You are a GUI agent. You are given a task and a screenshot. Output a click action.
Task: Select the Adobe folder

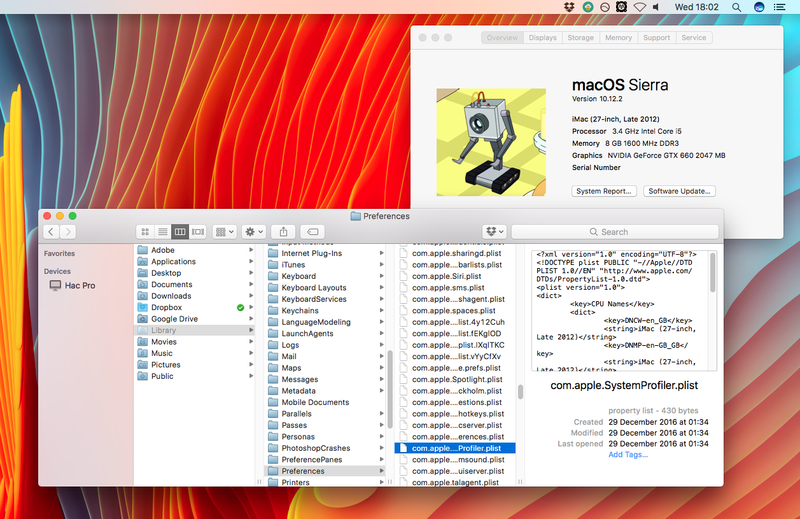(195, 250)
